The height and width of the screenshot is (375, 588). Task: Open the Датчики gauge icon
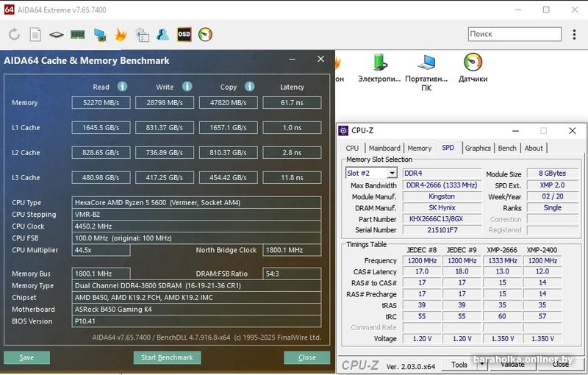(x=473, y=62)
